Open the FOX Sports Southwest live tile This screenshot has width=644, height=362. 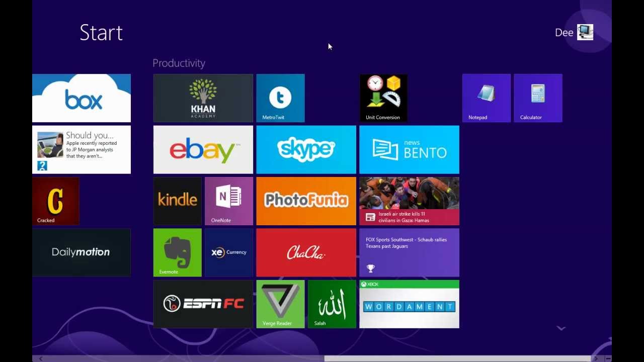pos(410,253)
